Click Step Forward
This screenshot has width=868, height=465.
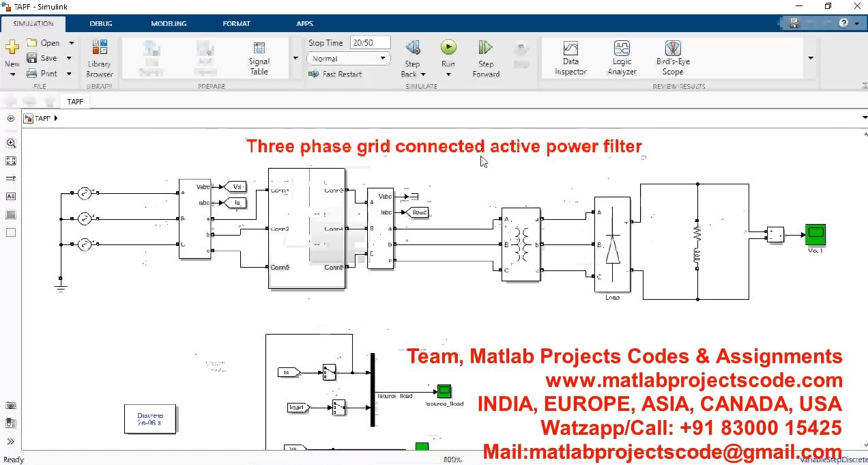tap(486, 58)
